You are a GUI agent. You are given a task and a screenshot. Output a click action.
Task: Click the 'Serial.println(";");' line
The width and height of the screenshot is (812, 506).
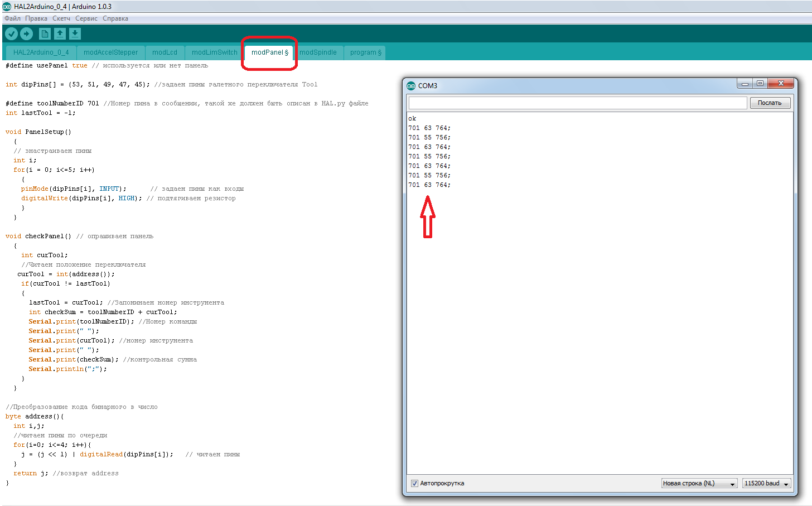(x=67, y=369)
